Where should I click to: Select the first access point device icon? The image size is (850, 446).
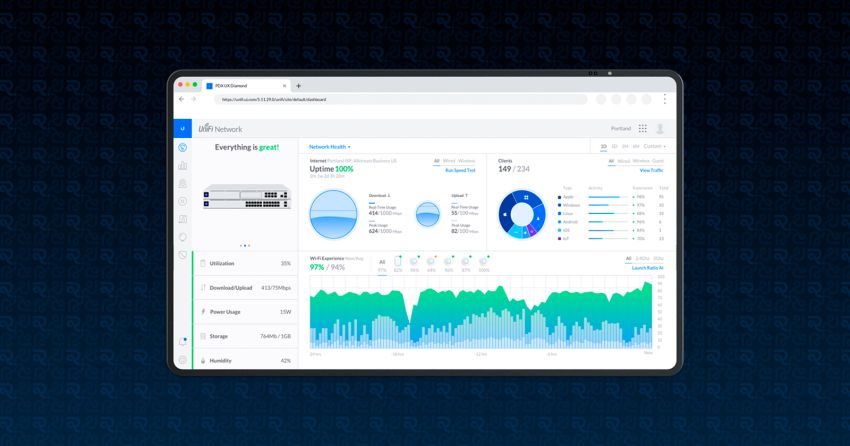point(397,262)
